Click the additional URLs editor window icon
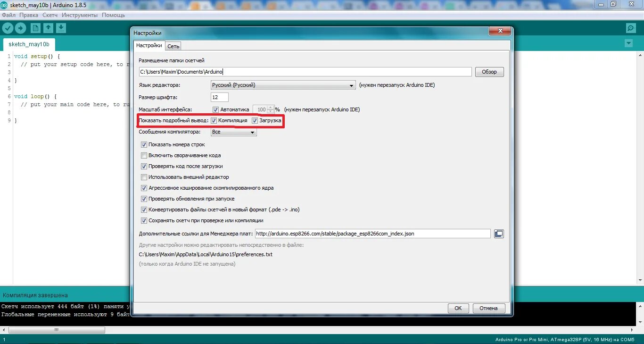Viewport: 644px width, 344px height. tap(499, 234)
